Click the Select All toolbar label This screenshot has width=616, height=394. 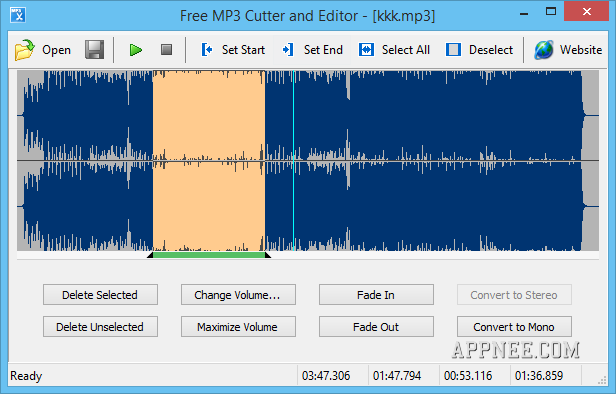click(406, 50)
